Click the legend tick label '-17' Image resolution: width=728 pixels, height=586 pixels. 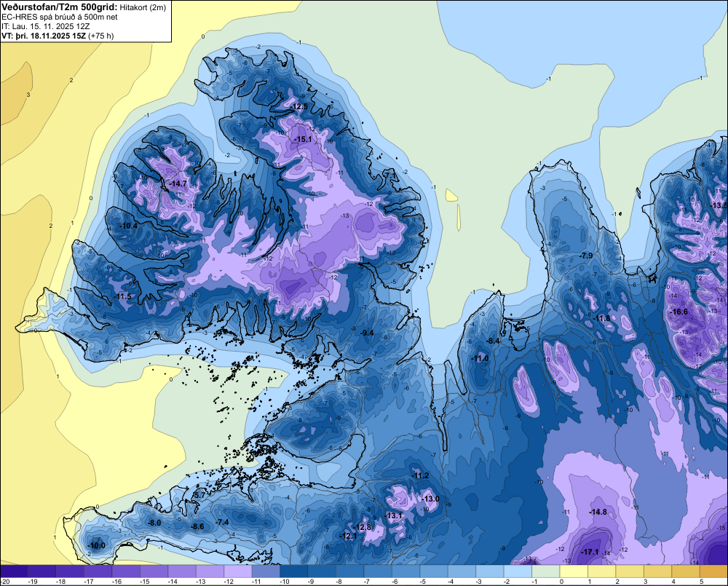click(88, 582)
